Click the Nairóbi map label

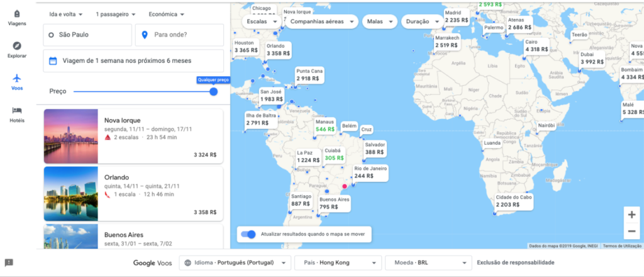[x=547, y=125]
